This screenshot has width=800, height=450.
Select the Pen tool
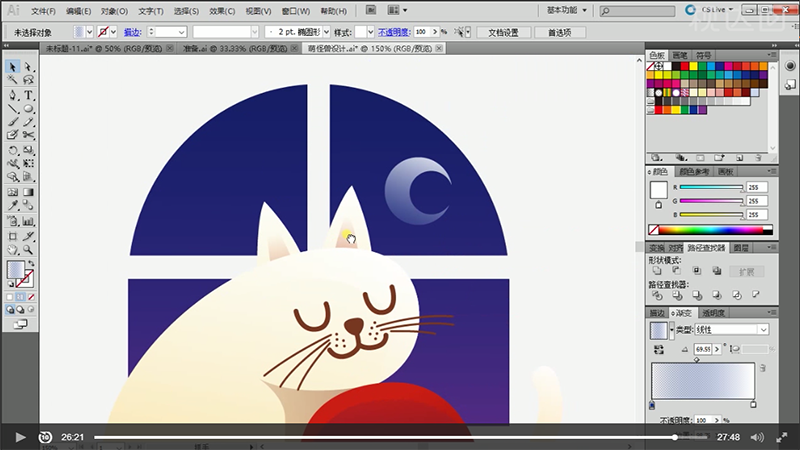(x=13, y=95)
